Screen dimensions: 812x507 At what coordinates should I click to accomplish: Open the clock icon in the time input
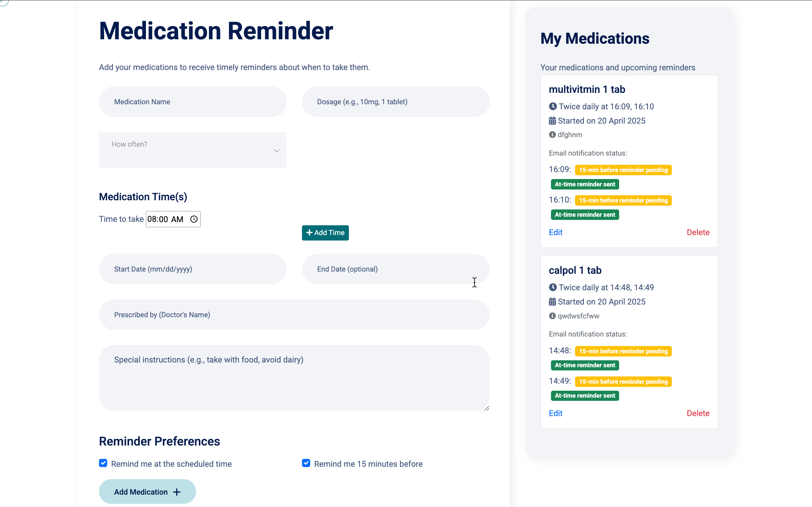click(193, 219)
